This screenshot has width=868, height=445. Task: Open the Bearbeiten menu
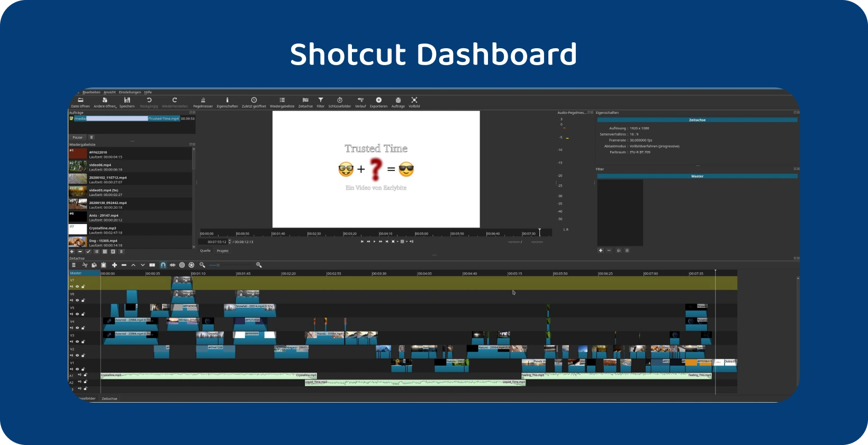click(91, 92)
